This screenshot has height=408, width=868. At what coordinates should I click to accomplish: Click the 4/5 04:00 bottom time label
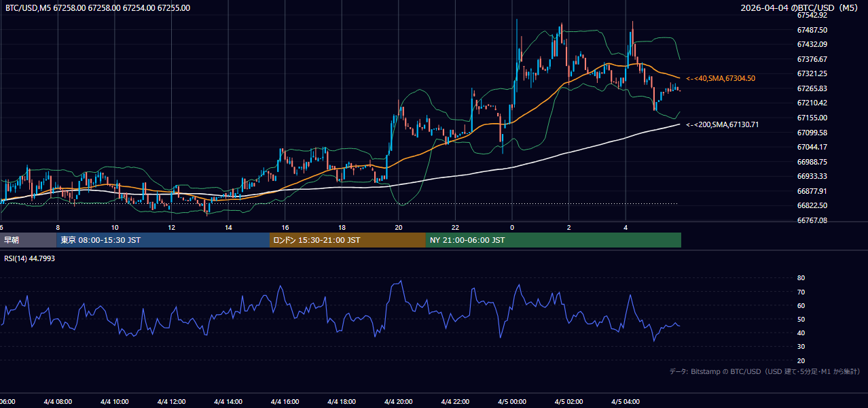(626, 401)
